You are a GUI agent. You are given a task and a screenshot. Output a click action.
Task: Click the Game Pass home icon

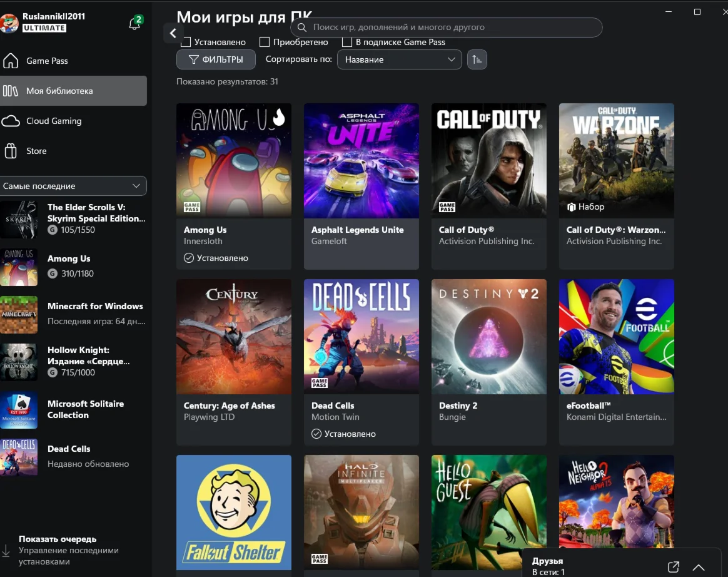[11, 61]
